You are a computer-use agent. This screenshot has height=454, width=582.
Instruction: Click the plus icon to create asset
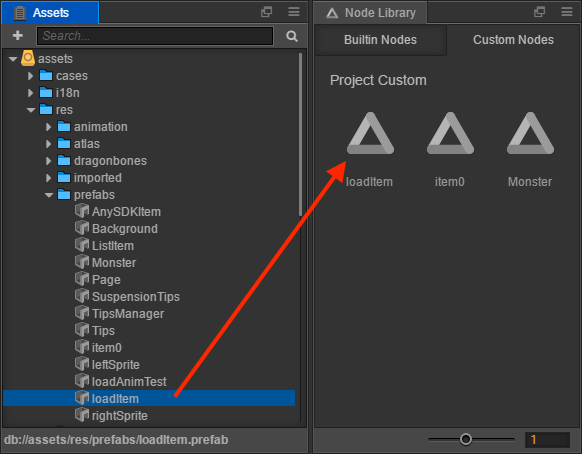click(x=17, y=36)
